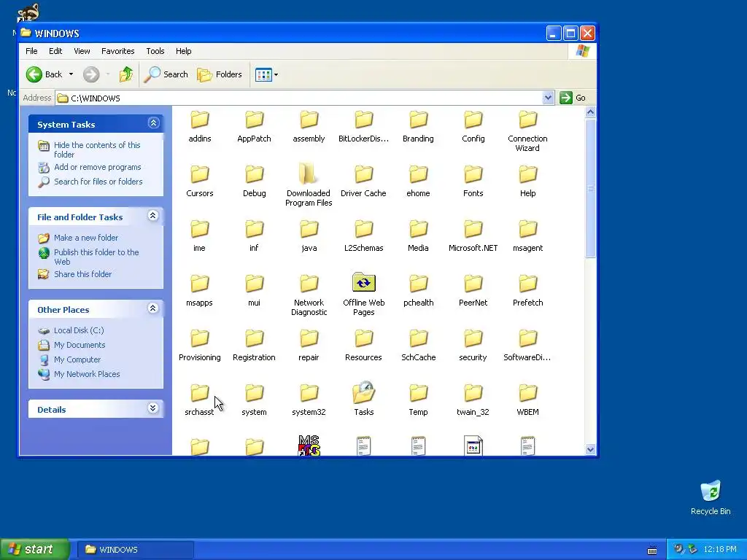Image resolution: width=747 pixels, height=560 pixels.
Task: Click Add or remove programs
Action: click(97, 167)
